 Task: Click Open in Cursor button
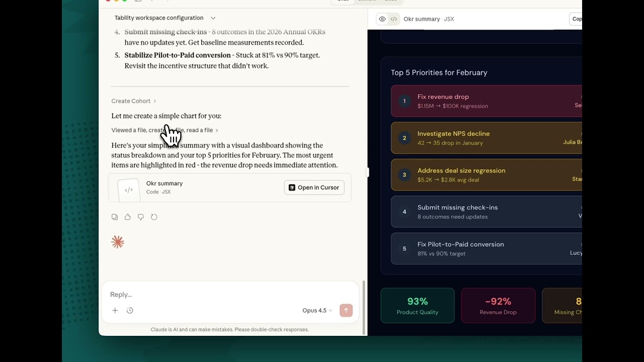pos(314,188)
